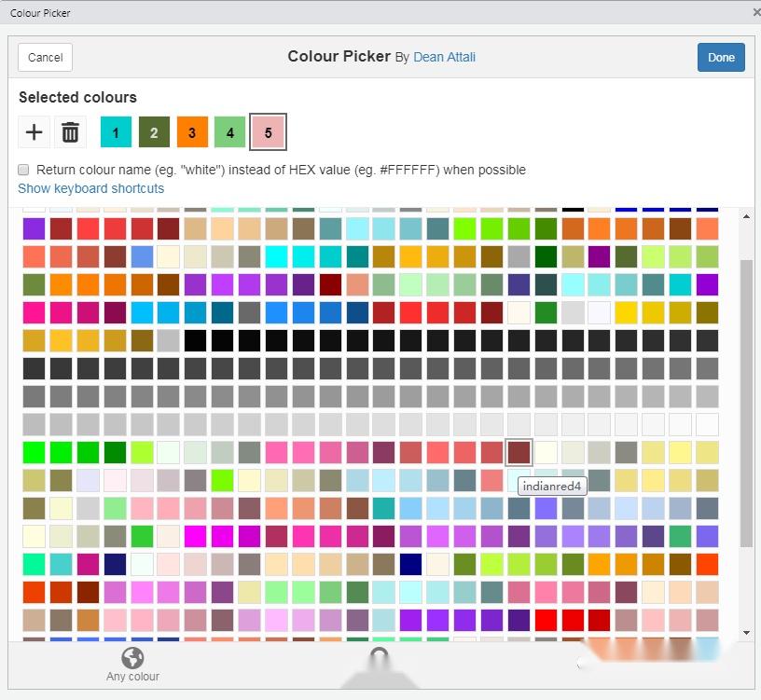Viewport: 761px width, 700px height.
Task: Click the scrollbar up arrow on the grid
Action: click(748, 215)
